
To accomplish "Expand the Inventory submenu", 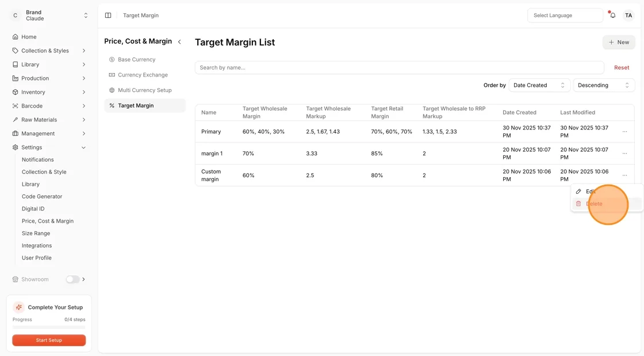I will point(84,92).
